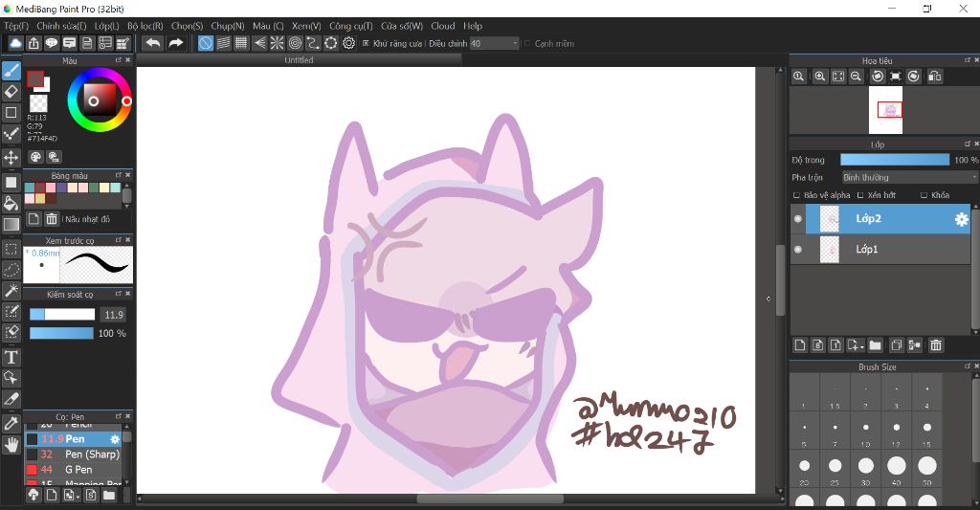
Task: Activate the Text tool
Action: (11, 357)
